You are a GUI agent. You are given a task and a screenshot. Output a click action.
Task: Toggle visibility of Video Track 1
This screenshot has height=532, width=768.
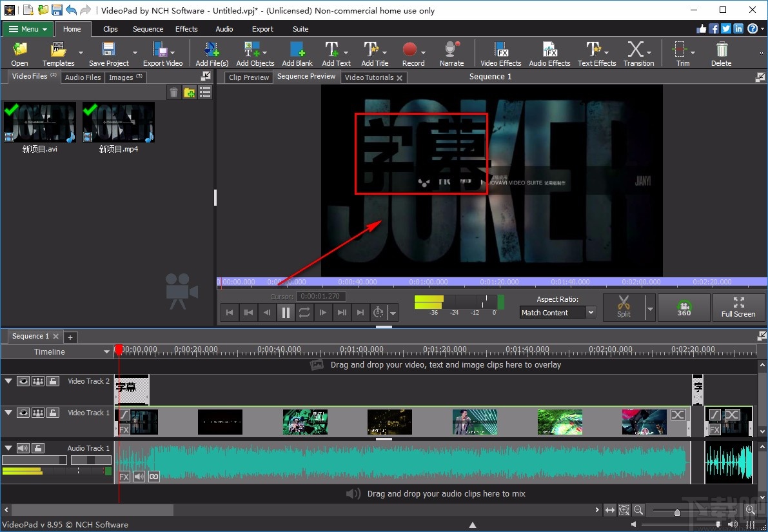point(23,413)
